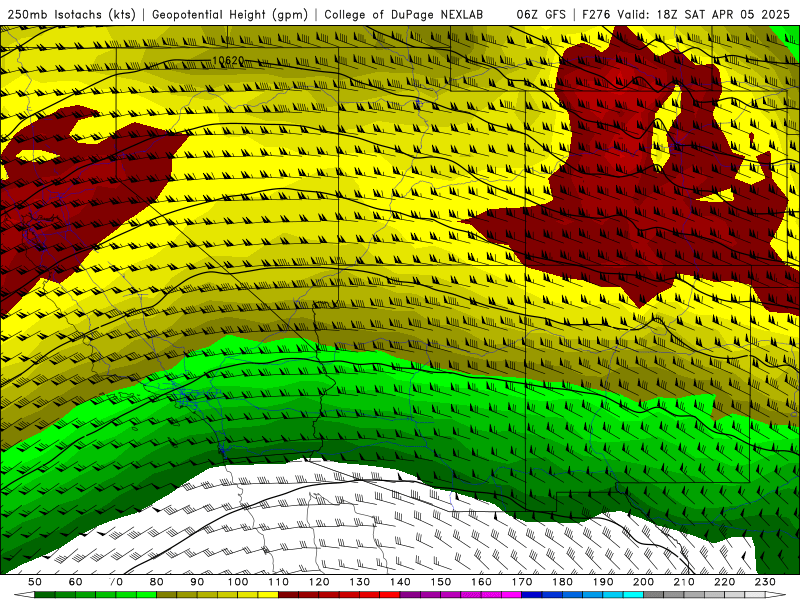Select the darkest green legend swatch below 50
Image resolution: width=800 pixels, height=600 pixels.
pos(44,595)
